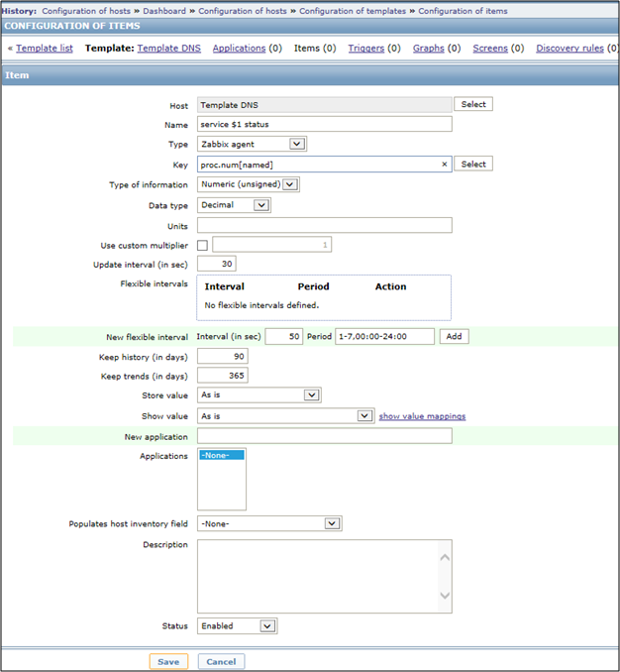Click the Keep trends days field
The height and width of the screenshot is (672, 620).
click(223, 376)
